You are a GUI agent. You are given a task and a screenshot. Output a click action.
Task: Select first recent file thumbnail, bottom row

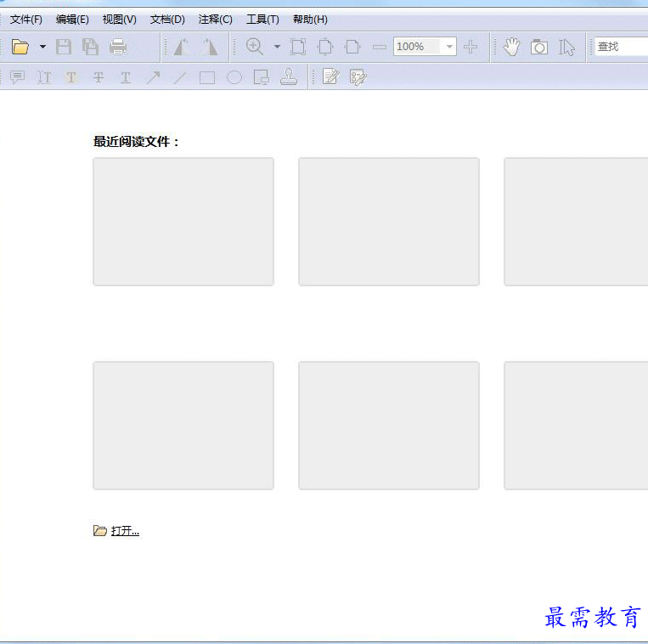pyautogui.click(x=183, y=426)
